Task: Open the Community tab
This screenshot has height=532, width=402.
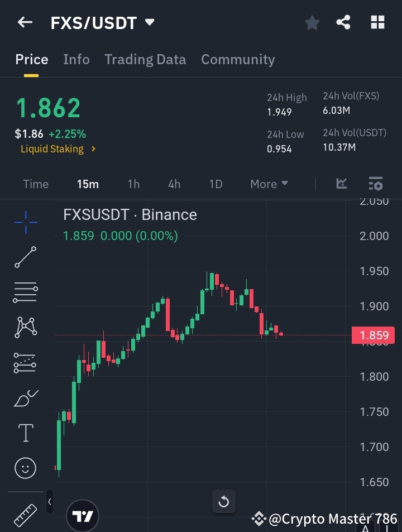Action: pos(238,59)
